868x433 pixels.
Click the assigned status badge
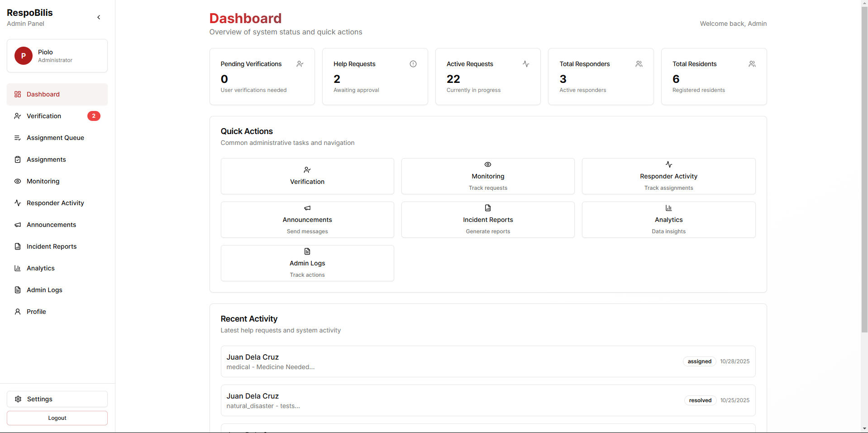click(699, 361)
